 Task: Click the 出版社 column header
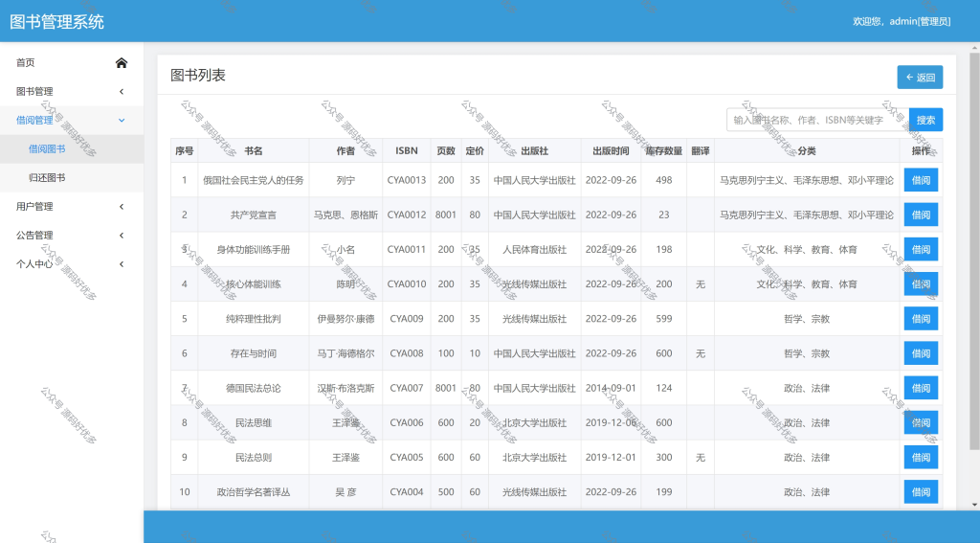coord(534,150)
